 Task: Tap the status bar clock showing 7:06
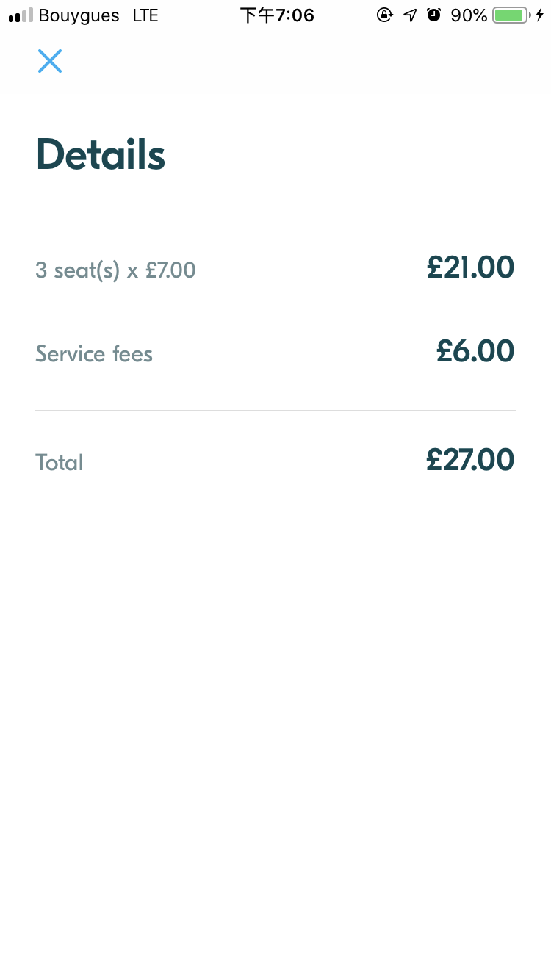[x=277, y=15]
